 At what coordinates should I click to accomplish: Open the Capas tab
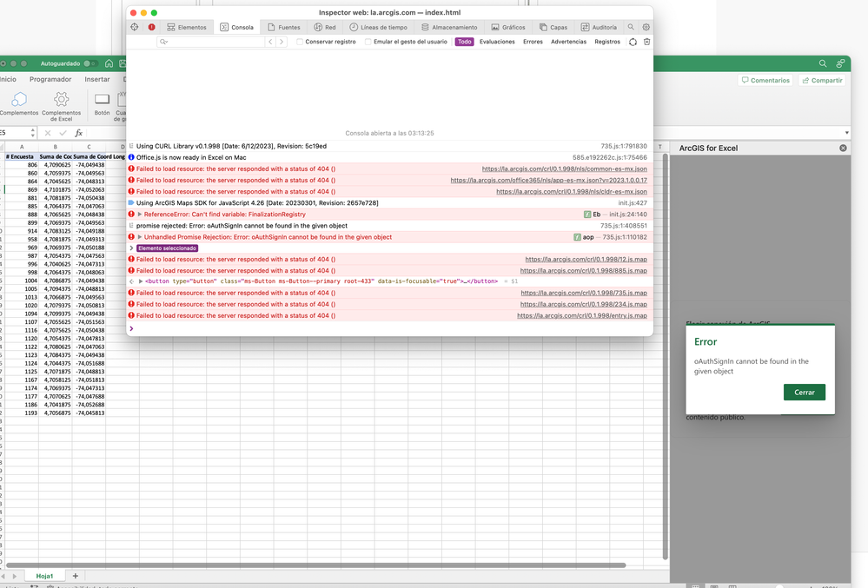tap(553, 27)
